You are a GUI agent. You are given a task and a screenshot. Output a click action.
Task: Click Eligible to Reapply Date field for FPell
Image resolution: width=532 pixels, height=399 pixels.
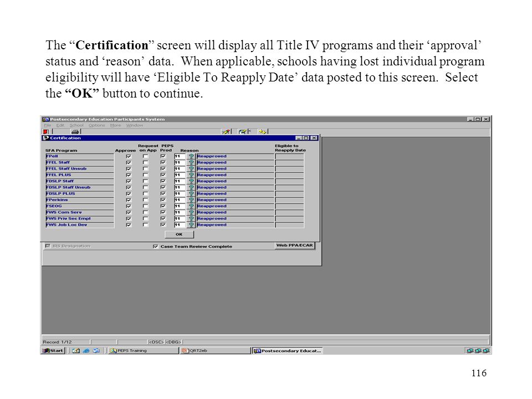[x=289, y=156]
